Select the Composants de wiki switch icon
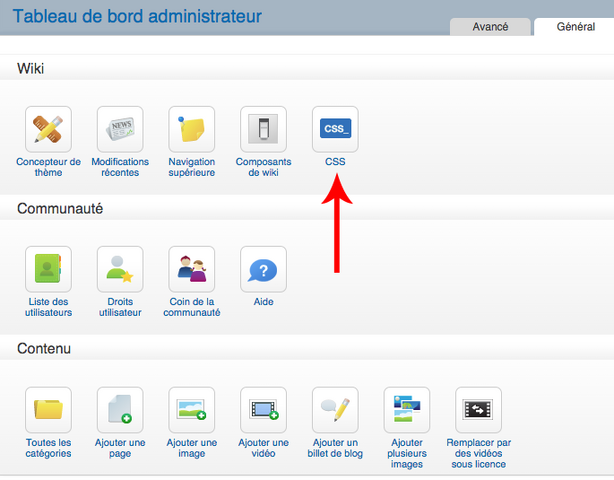This screenshot has width=614, height=480. tap(263, 129)
